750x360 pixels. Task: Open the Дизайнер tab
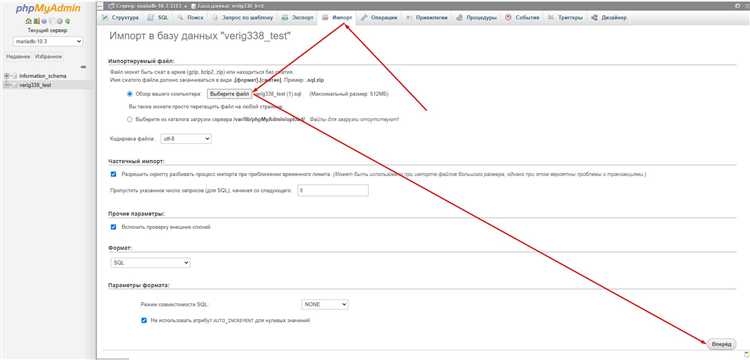coord(609,18)
